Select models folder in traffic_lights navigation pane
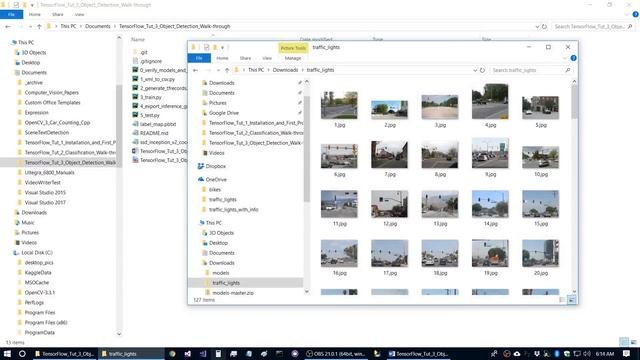Image resolution: width=640 pixels, height=360 pixels. 220,273
